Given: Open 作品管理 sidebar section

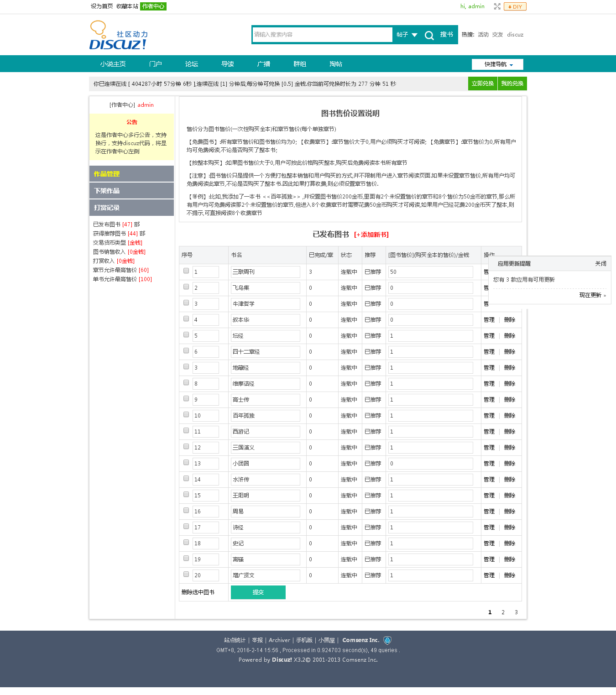Looking at the screenshot, I should (x=131, y=174).
